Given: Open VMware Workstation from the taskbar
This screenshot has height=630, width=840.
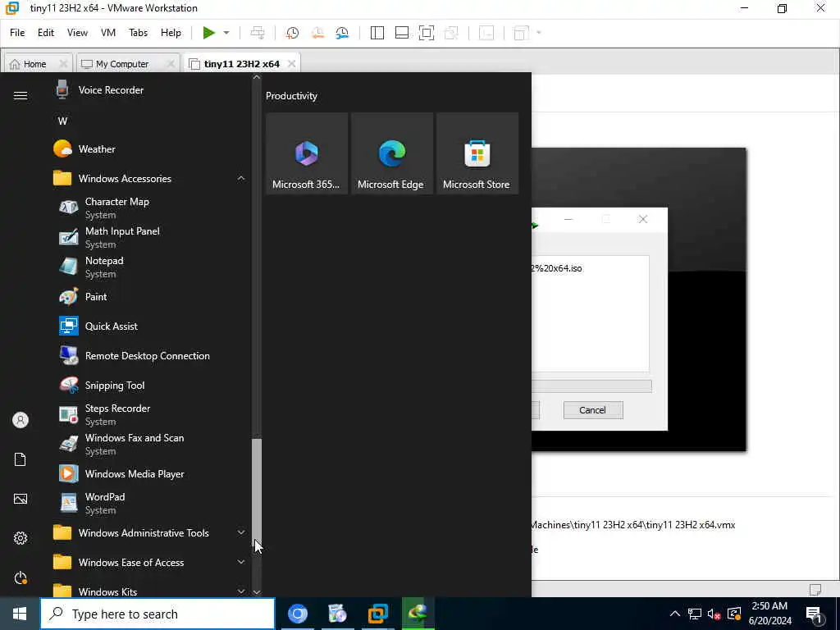Looking at the screenshot, I should 377,614.
